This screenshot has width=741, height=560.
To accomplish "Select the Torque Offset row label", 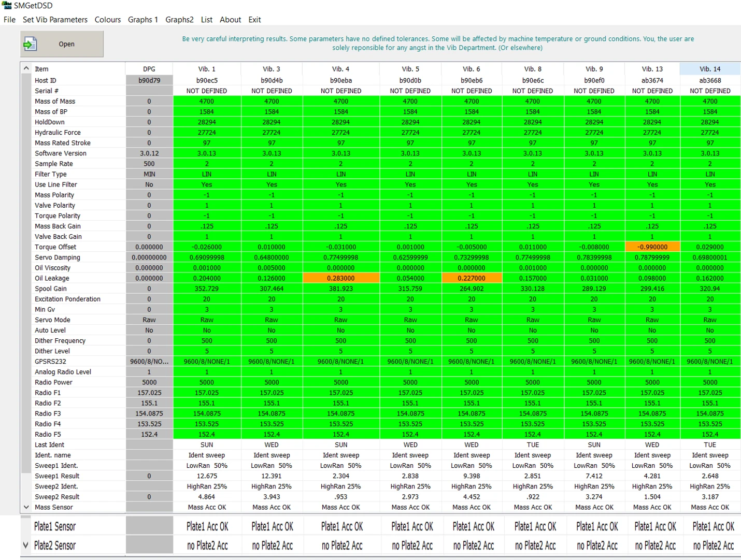I will [x=55, y=247].
